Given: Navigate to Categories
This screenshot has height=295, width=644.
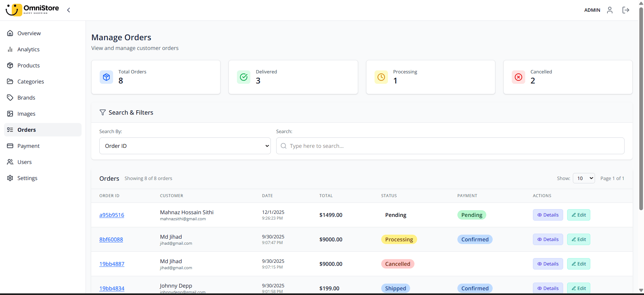Looking at the screenshot, I should [x=43, y=81].
